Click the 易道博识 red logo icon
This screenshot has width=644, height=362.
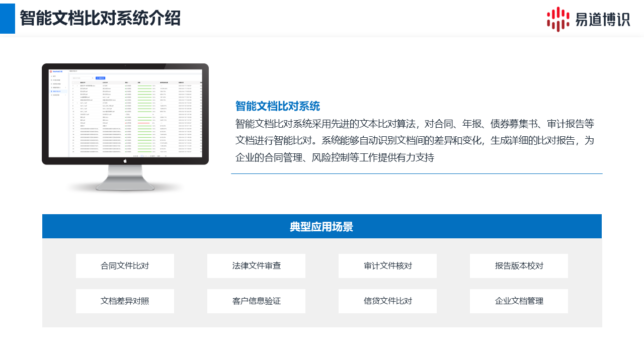point(558,19)
